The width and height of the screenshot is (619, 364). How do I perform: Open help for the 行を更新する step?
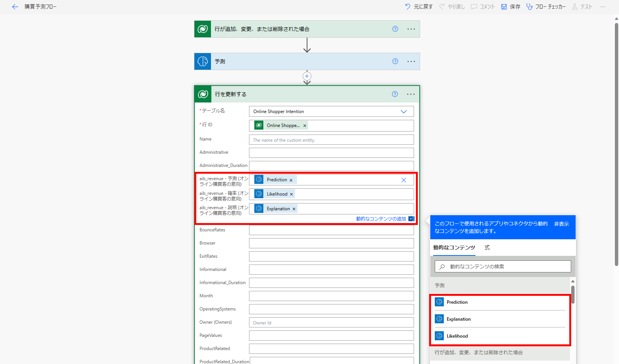[395, 94]
